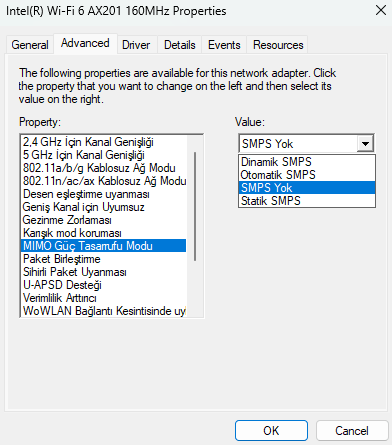Screen dimensions: 392x445
Task: Select MIMO Güç Tasarrufu Modu property
Action: (104, 246)
